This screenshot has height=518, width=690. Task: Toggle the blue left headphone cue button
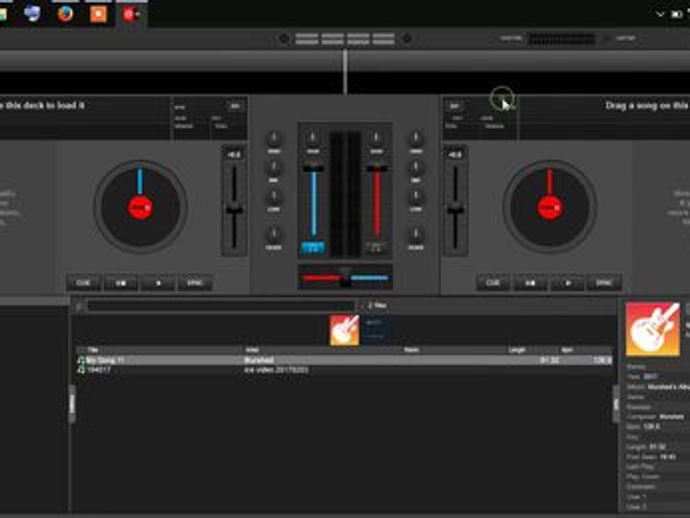coord(313,248)
